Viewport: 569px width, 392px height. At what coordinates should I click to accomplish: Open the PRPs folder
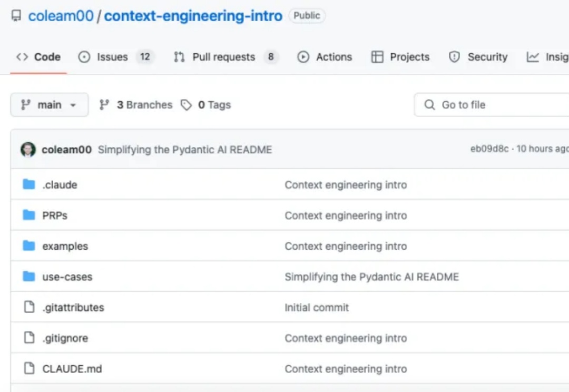pos(55,215)
